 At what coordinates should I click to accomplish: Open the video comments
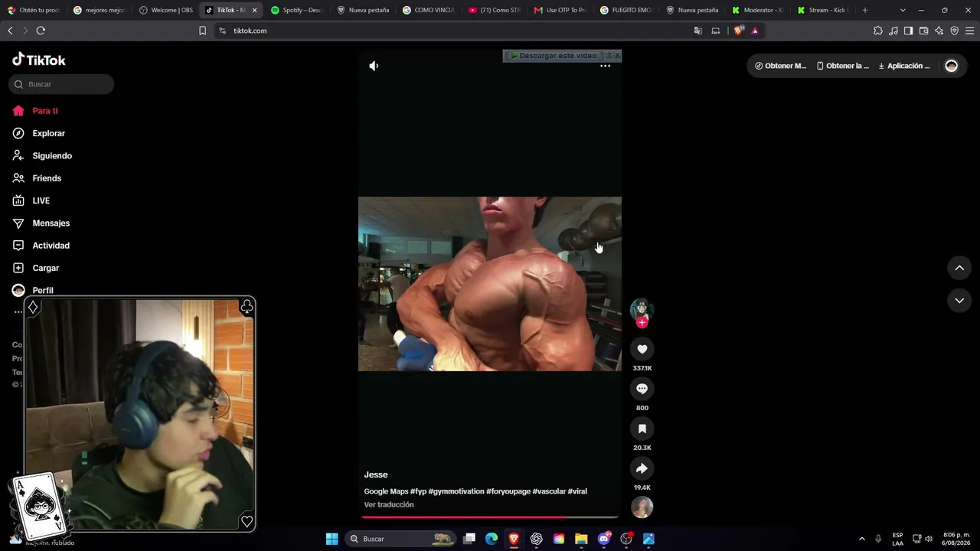[642, 389]
